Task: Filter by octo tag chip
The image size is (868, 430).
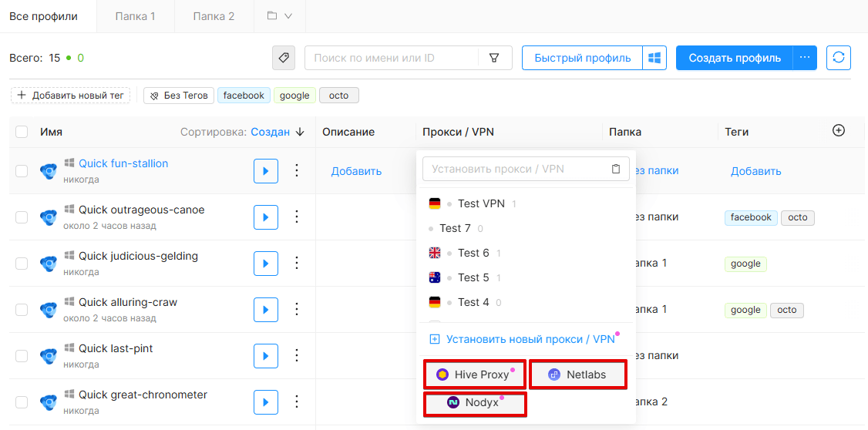Action: coord(338,96)
